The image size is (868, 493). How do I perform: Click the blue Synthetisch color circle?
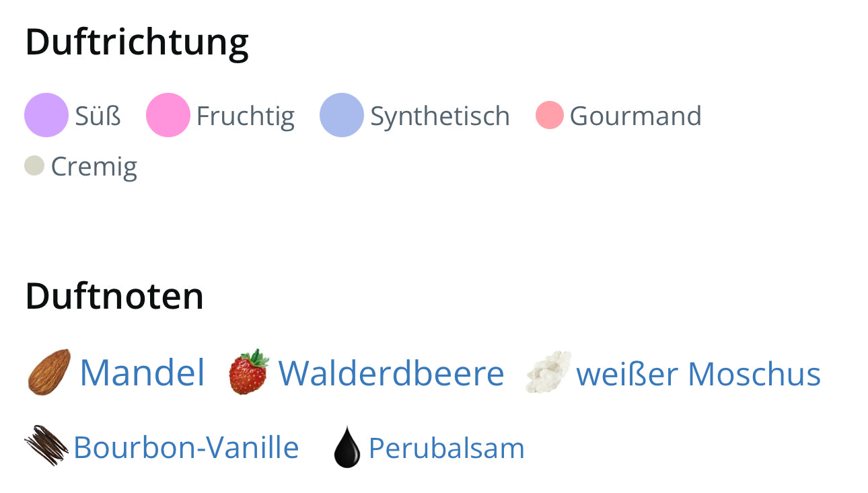[342, 115]
